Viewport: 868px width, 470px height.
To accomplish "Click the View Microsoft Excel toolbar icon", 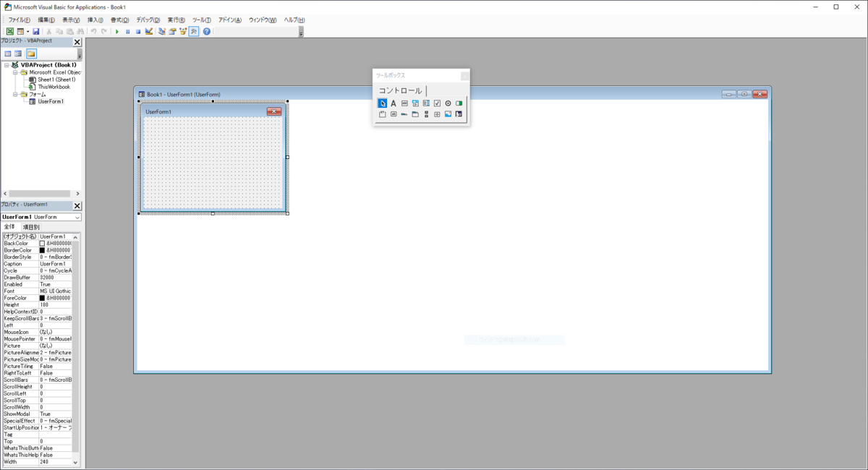I will point(10,30).
